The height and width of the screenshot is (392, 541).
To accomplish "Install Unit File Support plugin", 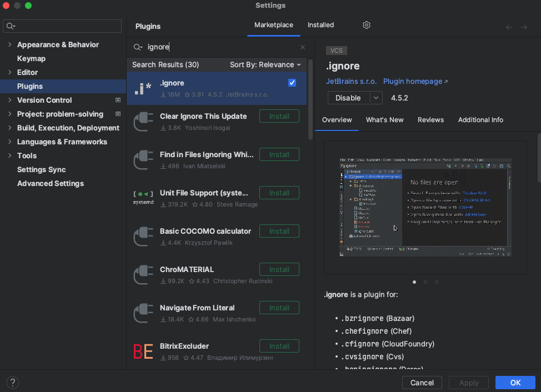I will click(279, 193).
